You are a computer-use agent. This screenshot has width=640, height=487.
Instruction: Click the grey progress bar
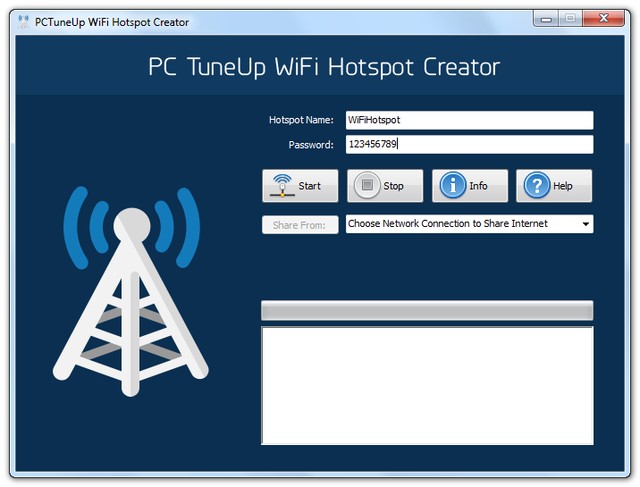[x=427, y=311]
